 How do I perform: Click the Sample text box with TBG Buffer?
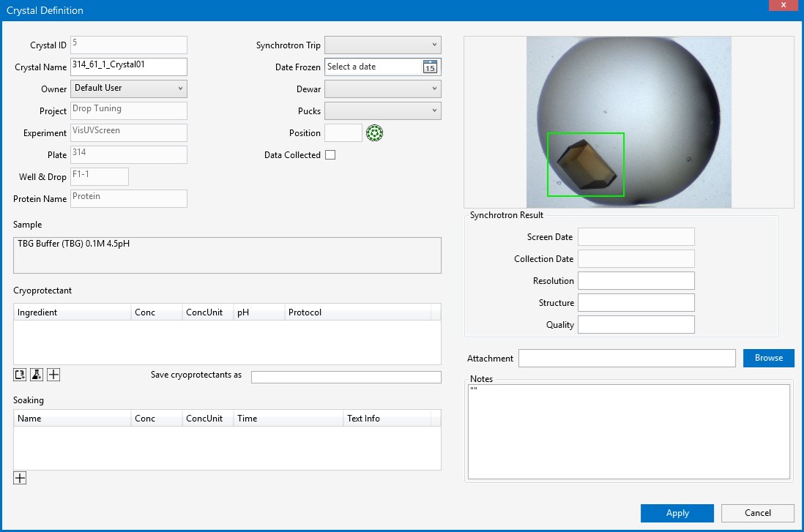point(227,255)
